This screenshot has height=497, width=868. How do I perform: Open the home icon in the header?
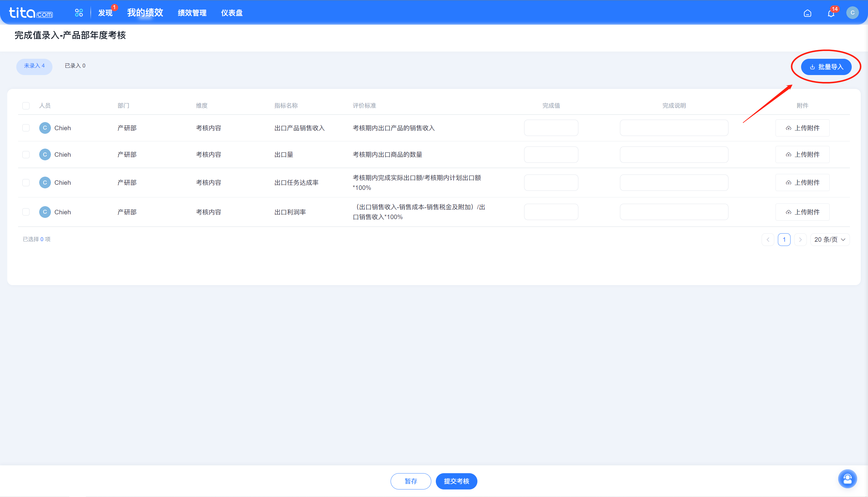coord(807,13)
